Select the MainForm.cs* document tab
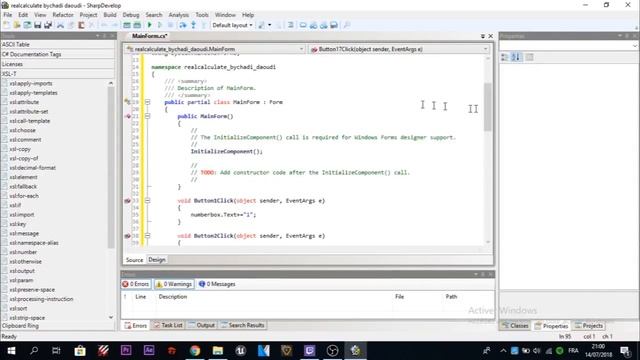The width and height of the screenshot is (640, 360). [149, 36]
